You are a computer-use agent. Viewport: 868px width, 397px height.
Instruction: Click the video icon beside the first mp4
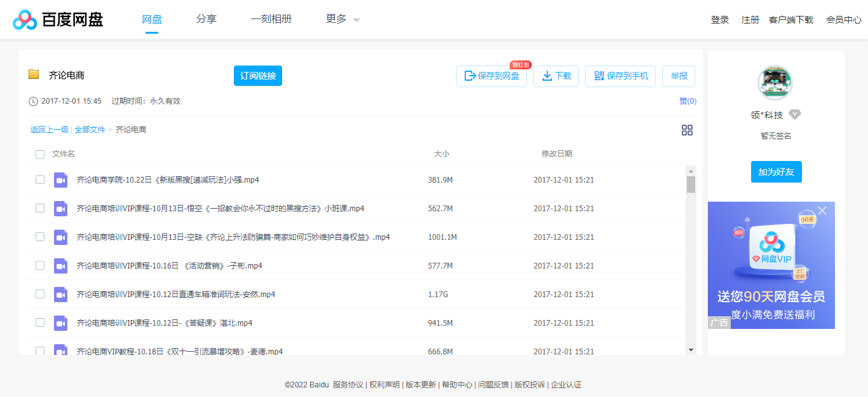coord(60,179)
